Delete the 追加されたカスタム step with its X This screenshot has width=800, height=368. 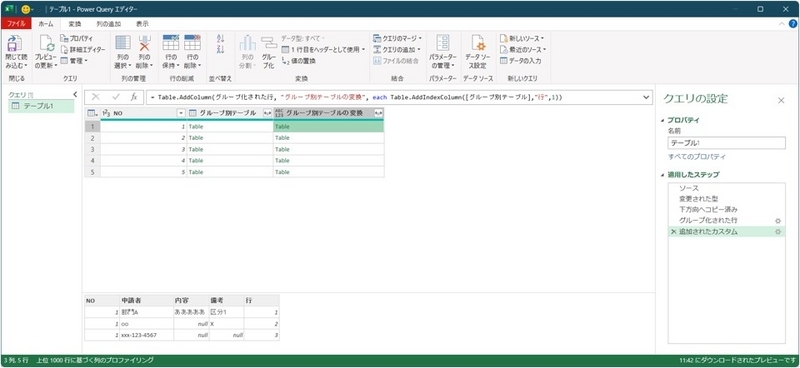click(x=673, y=232)
